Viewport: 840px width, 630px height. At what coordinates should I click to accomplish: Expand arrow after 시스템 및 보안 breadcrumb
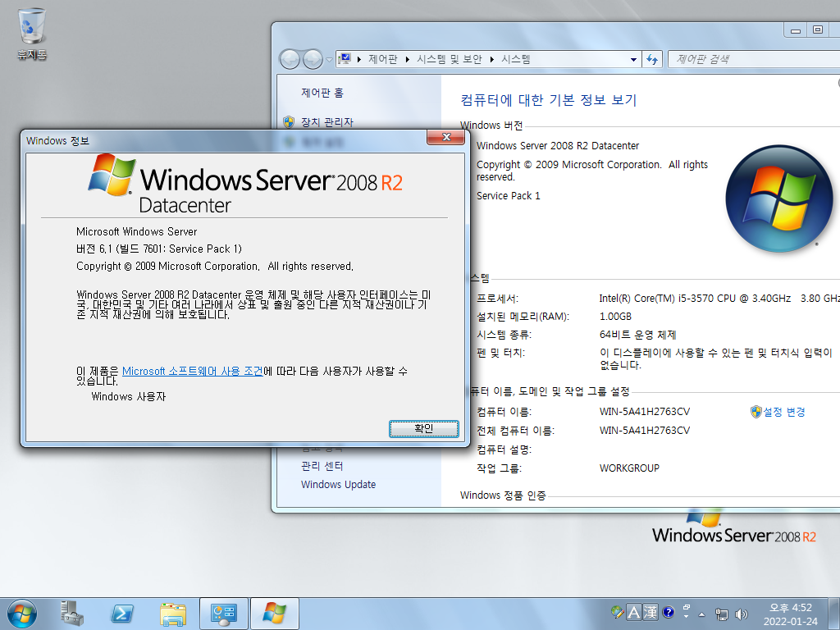(x=492, y=59)
